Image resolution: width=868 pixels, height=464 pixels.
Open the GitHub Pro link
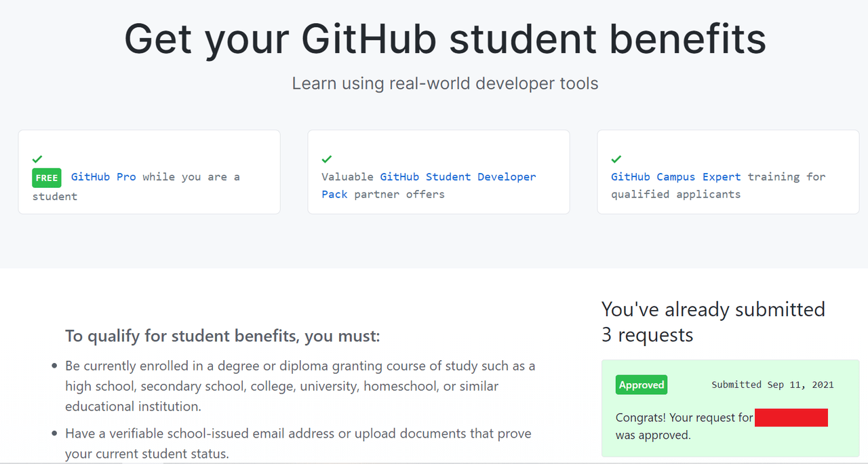point(103,177)
